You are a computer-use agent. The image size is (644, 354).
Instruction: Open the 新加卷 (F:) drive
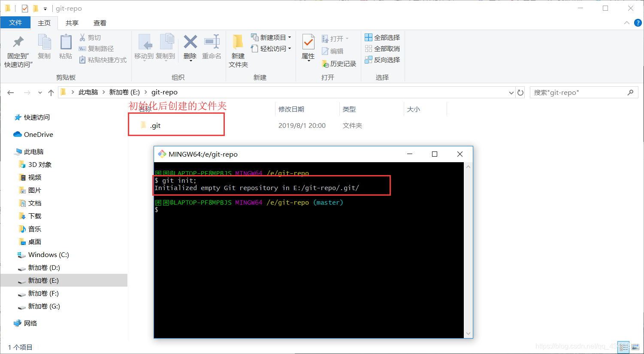click(x=39, y=293)
